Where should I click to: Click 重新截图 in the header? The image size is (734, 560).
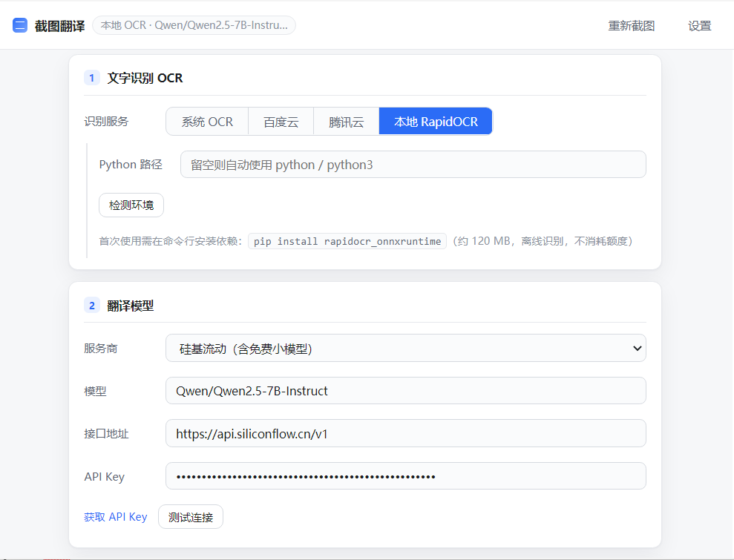tap(631, 26)
